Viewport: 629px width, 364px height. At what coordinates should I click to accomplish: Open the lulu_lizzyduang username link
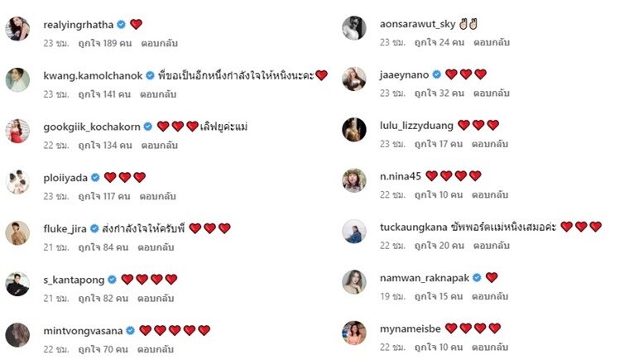[416, 126]
